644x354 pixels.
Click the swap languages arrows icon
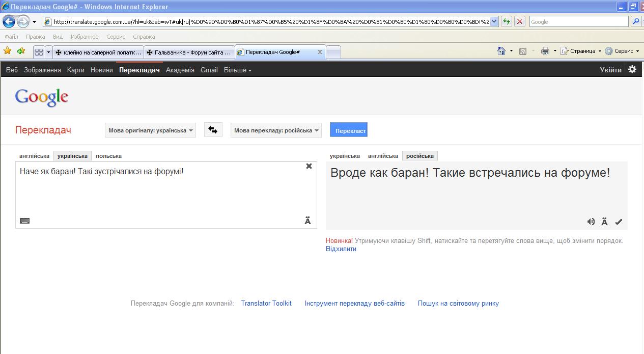pyautogui.click(x=213, y=130)
